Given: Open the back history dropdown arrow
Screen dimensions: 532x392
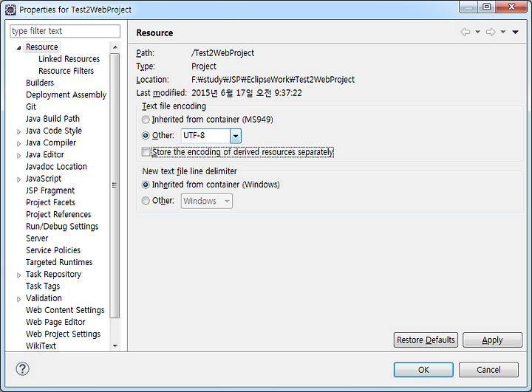Looking at the screenshot, I should click(478, 32).
